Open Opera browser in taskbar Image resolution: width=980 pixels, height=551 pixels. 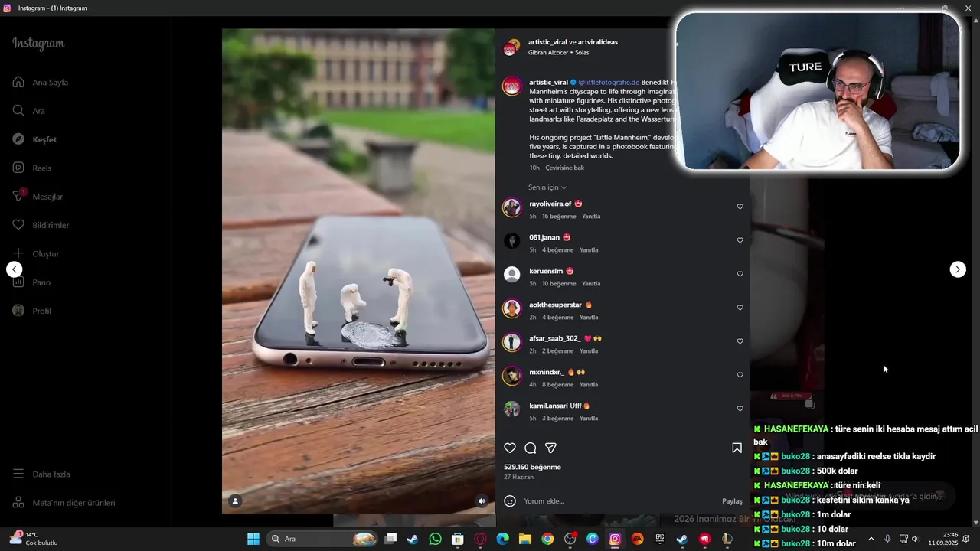480,539
